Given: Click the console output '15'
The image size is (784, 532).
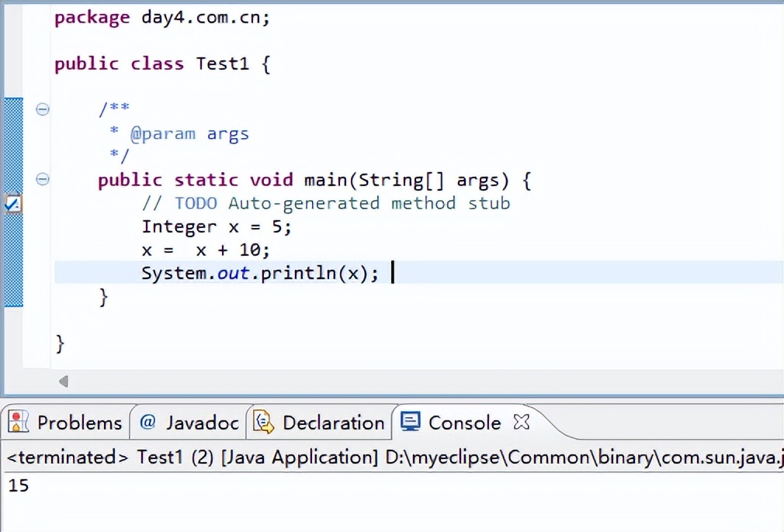Looking at the screenshot, I should pyautogui.click(x=19, y=485).
